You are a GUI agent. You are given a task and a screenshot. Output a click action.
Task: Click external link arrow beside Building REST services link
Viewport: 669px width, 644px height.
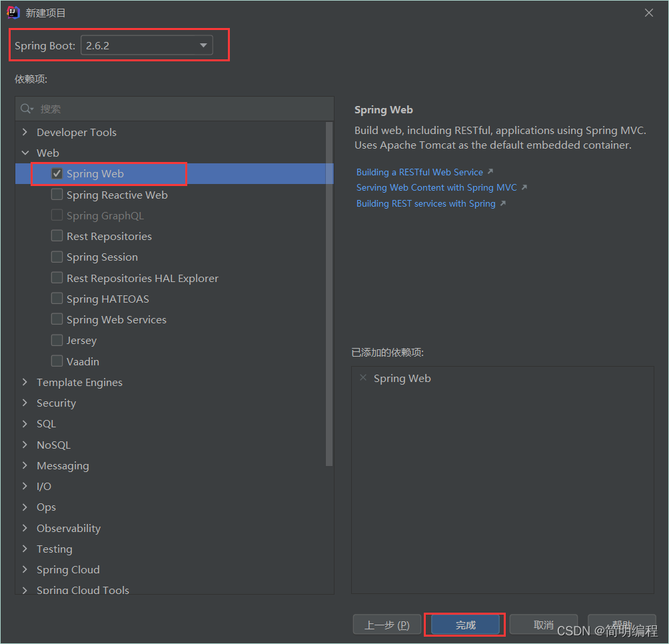point(503,203)
